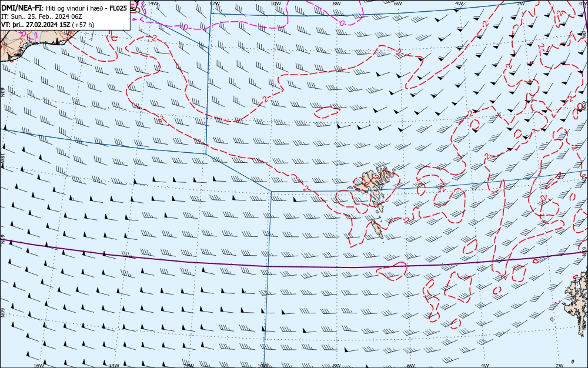Viewport: 588px width, 368px height.
Task: Click the southernmost Faroe island (Suðuroy)
Action: [377, 229]
